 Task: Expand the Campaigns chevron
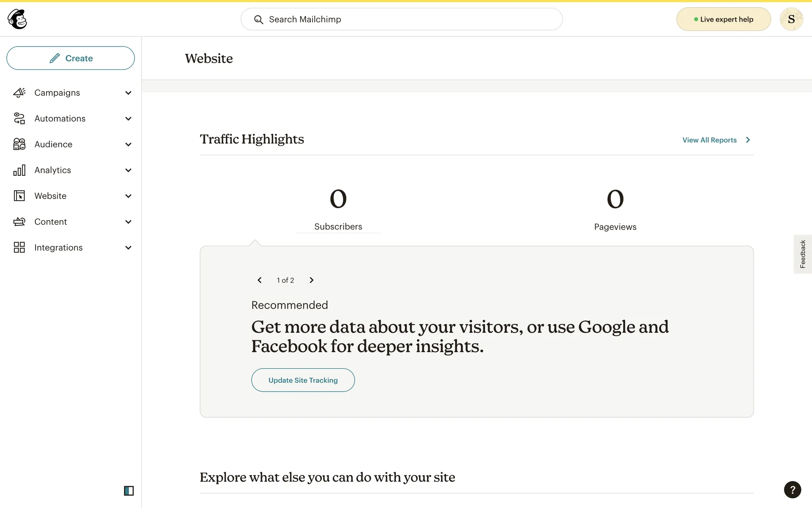pyautogui.click(x=128, y=93)
